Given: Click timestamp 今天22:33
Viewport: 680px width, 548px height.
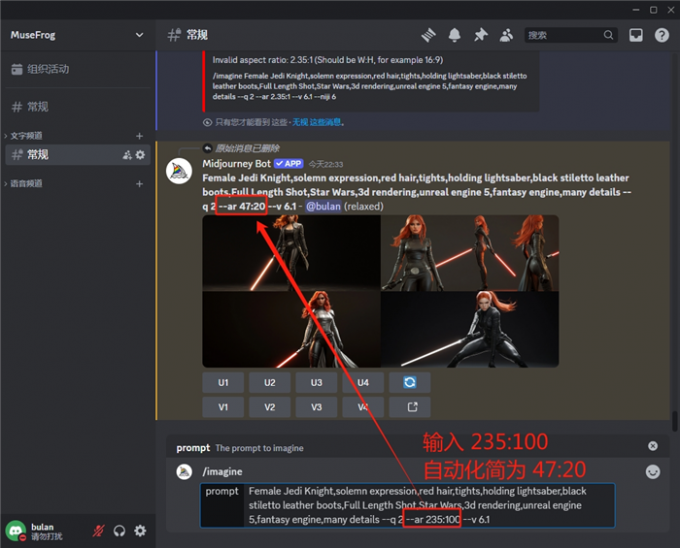Looking at the screenshot, I should 326,164.
